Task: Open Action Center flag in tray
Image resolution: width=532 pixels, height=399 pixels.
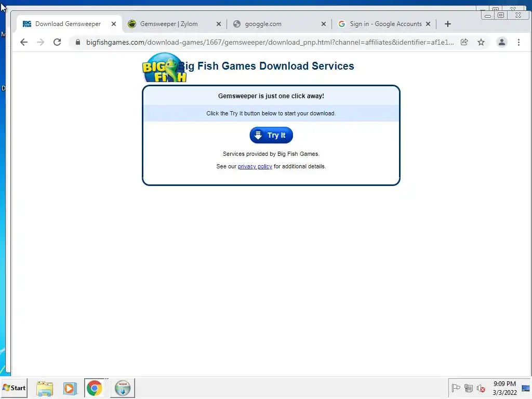Action: 456,388
